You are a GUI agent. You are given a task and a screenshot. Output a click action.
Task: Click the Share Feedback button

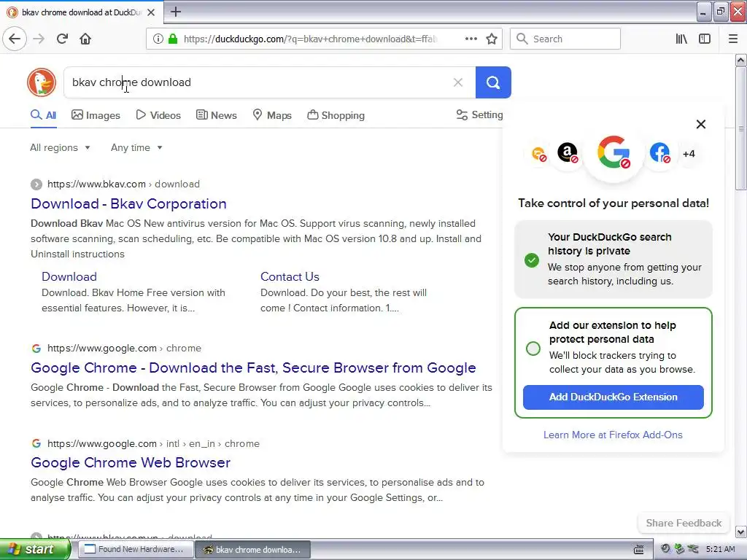tap(684, 523)
